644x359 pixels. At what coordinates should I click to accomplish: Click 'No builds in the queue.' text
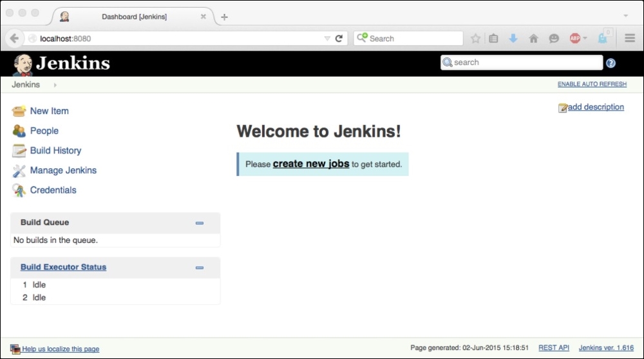coord(56,240)
